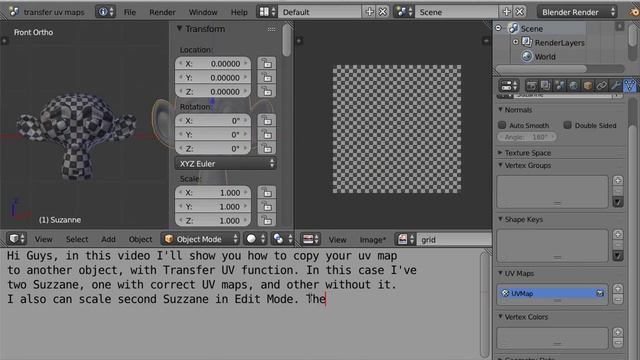Screen dimensions: 640x360
Task: Open the image editor's View menu
Action: click(x=338, y=240)
